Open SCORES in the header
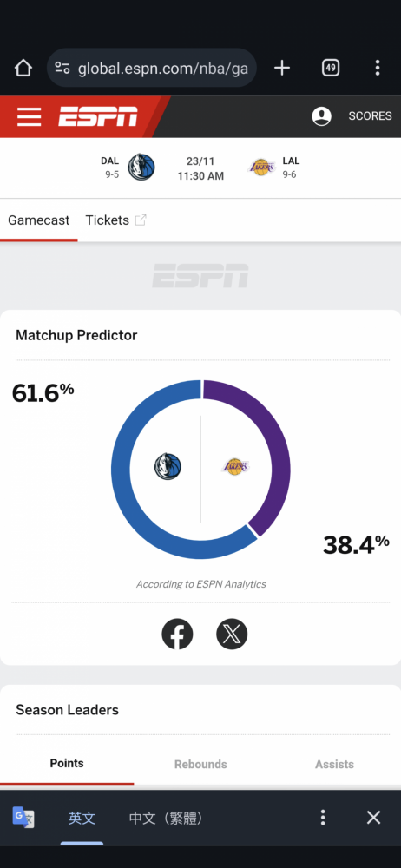This screenshot has width=401, height=868. pyautogui.click(x=370, y=116)
